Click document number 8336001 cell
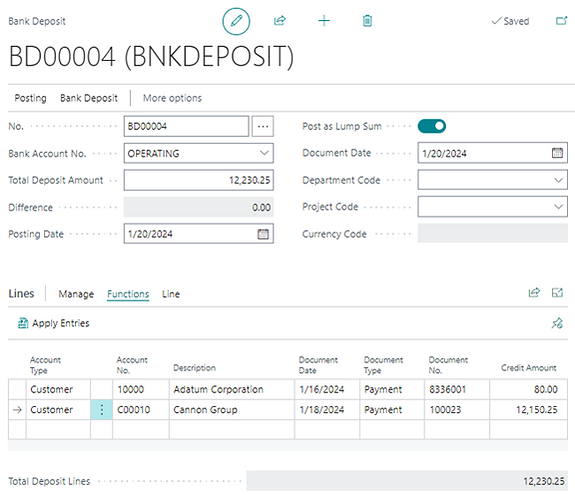The width and height of the screenshot is (575, 495). click(457, 389)
